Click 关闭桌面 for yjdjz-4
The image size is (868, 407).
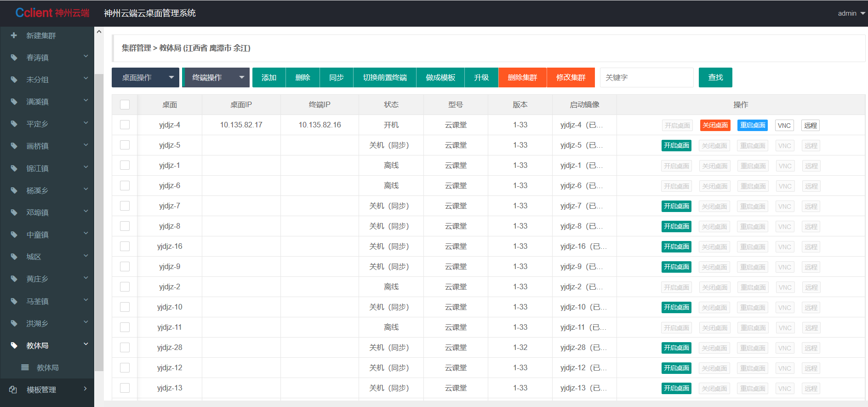(x=715, y=125)
